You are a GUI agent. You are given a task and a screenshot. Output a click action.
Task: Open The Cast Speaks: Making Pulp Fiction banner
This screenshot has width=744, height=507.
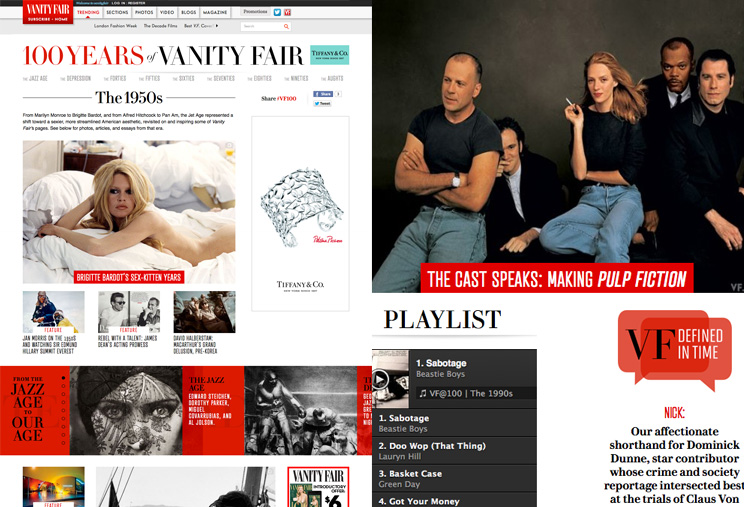click(x=557, y=278)
